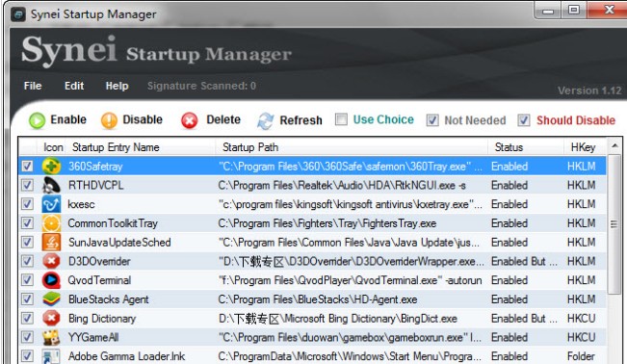Select the YYGameAll game icon

(51, 337)
